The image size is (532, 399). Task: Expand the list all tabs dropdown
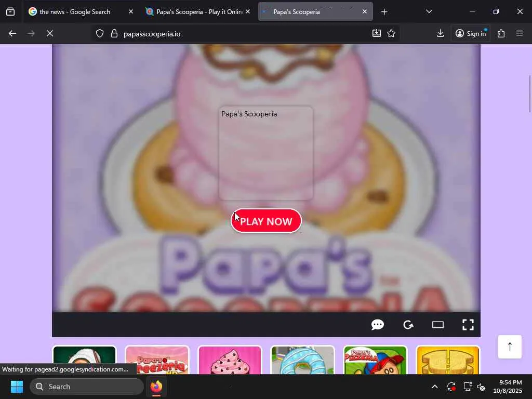point(429,11)
